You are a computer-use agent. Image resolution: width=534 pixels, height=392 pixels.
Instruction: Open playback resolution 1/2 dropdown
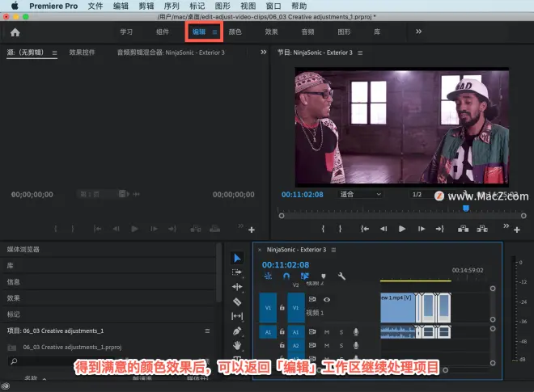click(422, 194)
